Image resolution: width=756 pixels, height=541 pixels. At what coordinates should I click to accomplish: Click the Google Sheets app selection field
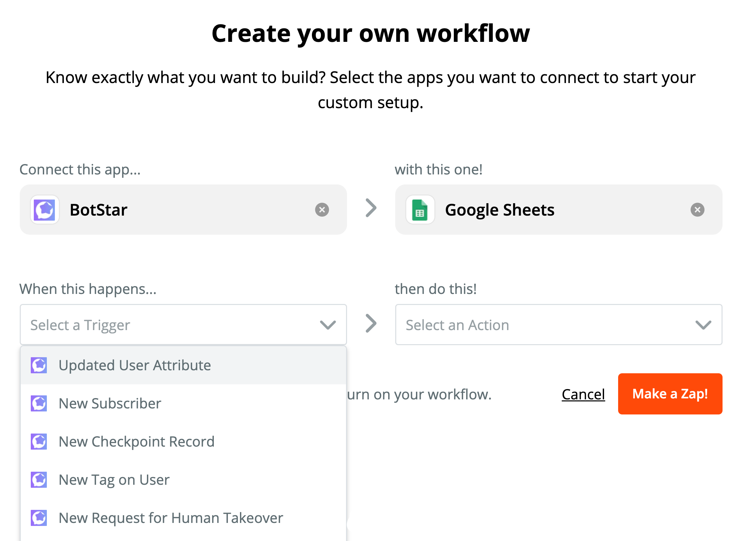pyautogui.click(x=559, y=210)
